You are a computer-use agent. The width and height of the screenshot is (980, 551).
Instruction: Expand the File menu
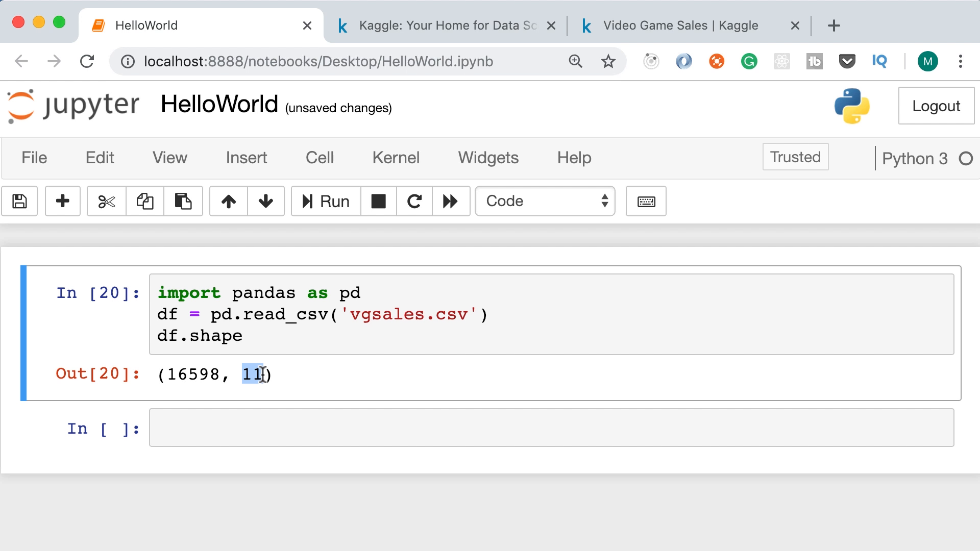click(x=34, y=158)
